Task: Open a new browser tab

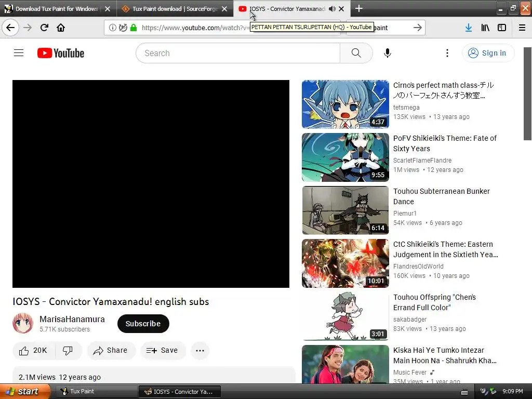Action: point(359,8)
